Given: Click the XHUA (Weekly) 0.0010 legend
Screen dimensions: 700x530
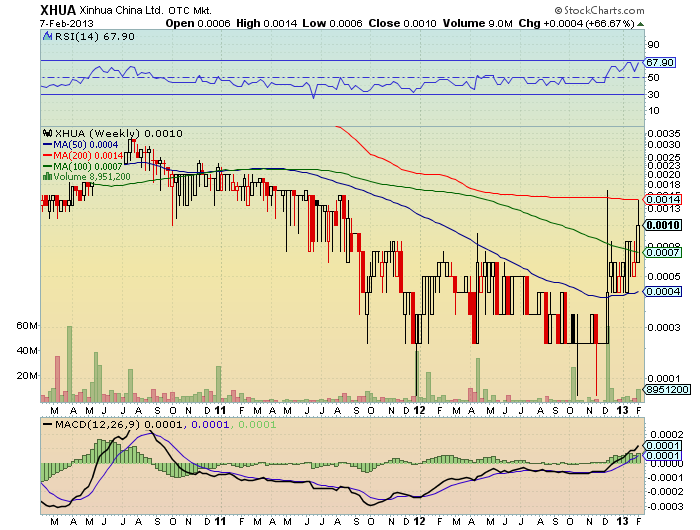Looking at the screenshot, I should click(x=118, y=134).
